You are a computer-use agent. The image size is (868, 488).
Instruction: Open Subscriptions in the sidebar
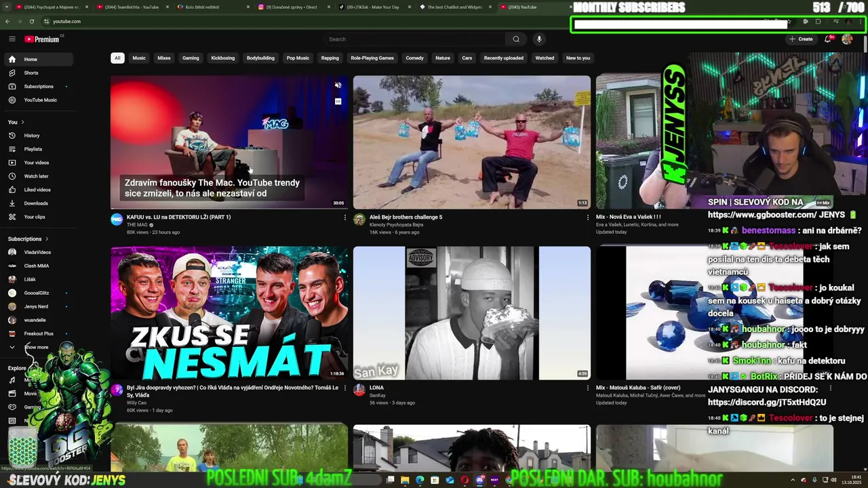(38, 86)
